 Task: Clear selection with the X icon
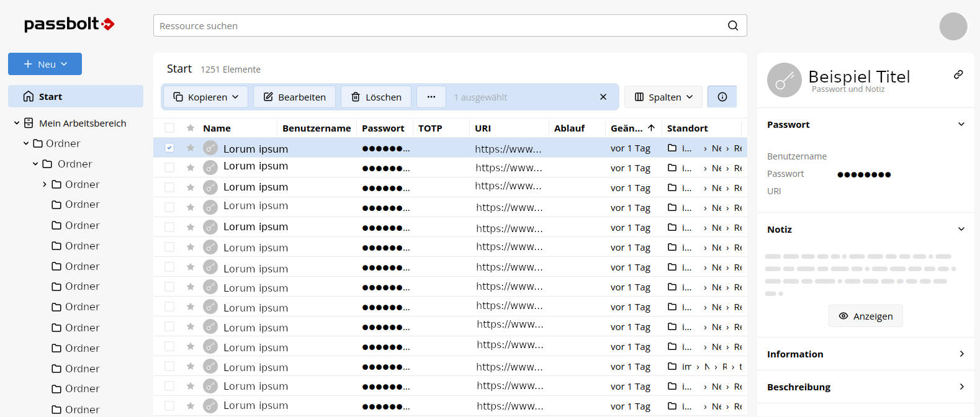click(x=603, y=97)
